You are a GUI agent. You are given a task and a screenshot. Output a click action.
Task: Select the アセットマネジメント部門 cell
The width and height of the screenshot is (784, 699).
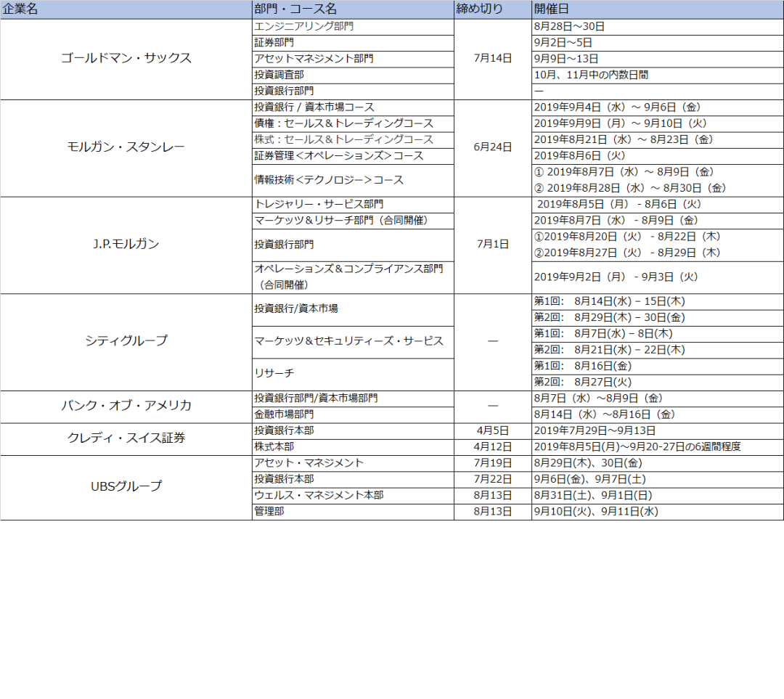coord(353,59)
